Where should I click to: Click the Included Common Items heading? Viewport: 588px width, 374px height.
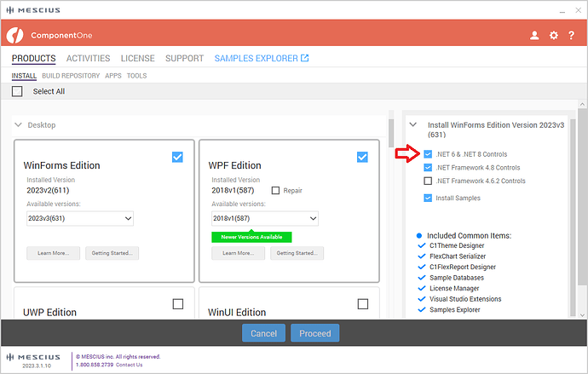[470, 236]
